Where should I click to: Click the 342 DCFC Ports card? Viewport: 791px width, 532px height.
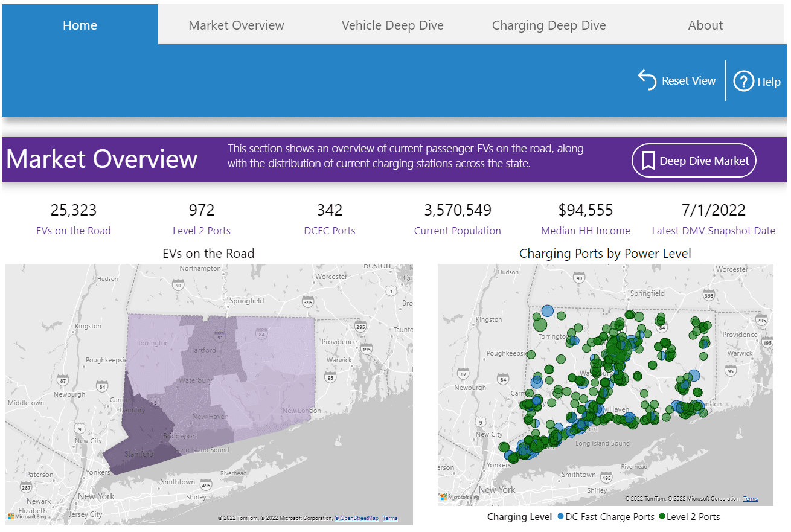tap(330, 219)
